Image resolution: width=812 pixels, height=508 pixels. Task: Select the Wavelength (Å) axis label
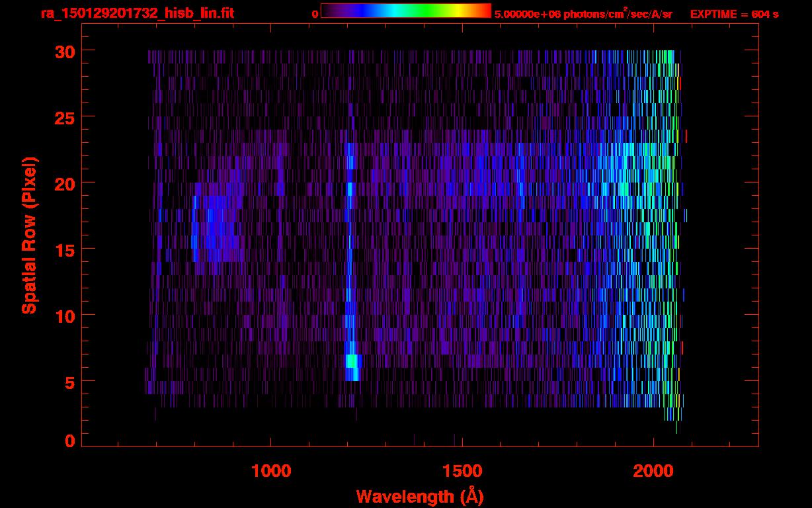420,496
